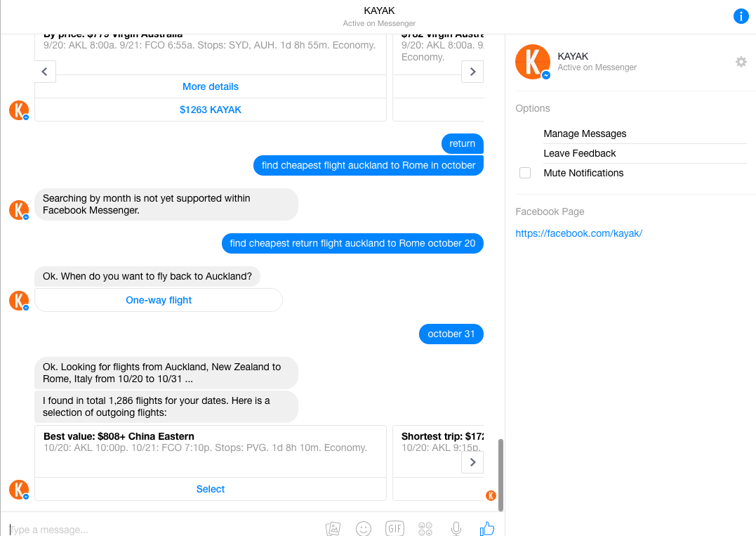Viewport: 756px width, 536px height.
Task: Click 'find cheapest return flight' october 20 bubble
Action: tap(352, 244)
